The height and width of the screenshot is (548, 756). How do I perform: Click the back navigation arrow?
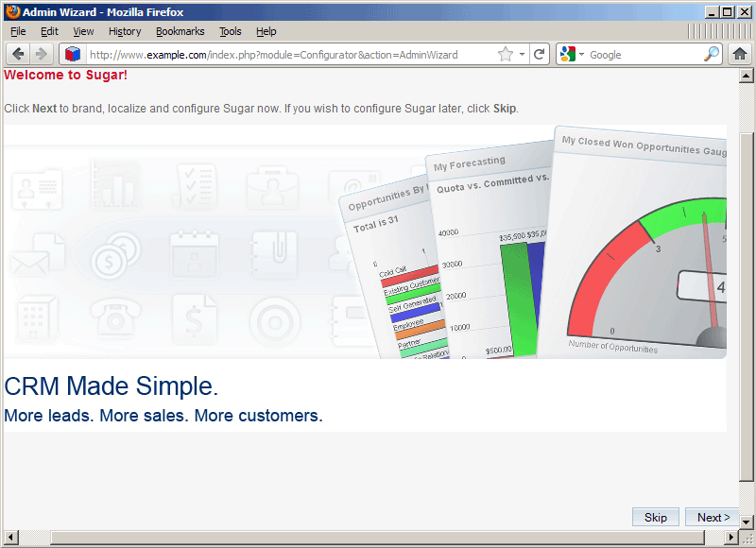[x=17, y=54]
